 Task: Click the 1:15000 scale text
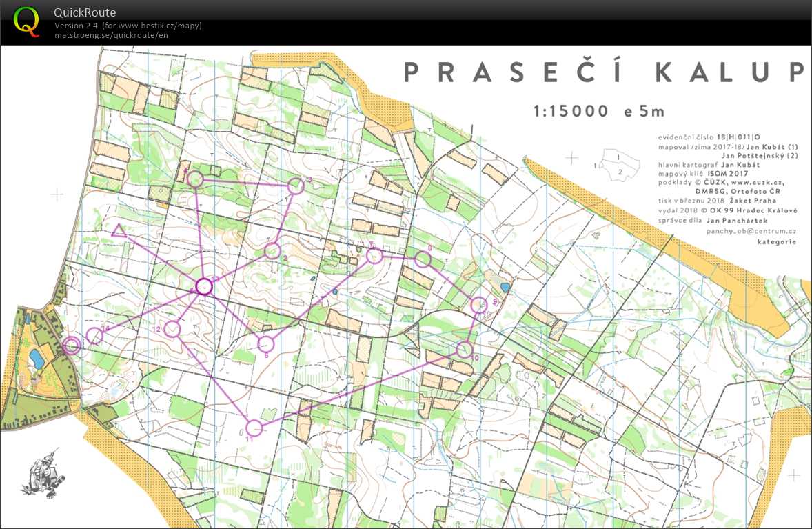pos(570,111)
